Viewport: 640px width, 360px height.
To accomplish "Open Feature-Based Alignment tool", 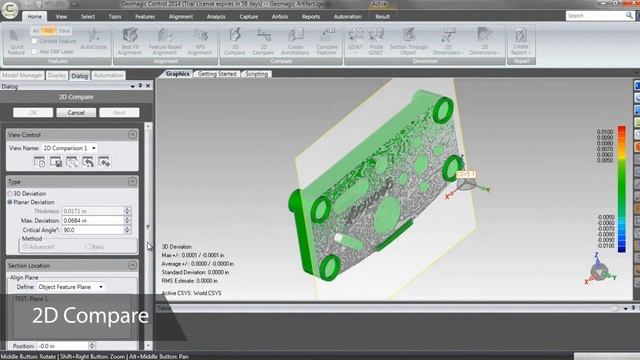I will click(165, 42).
